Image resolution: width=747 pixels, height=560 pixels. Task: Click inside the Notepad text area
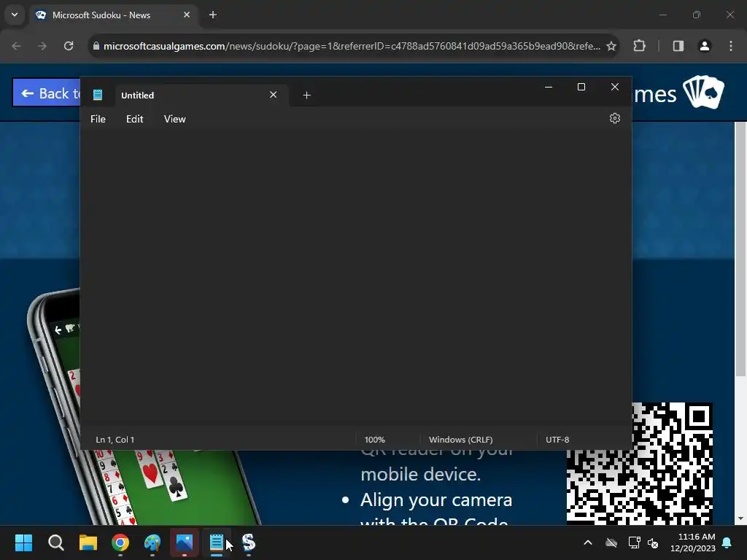356,279
